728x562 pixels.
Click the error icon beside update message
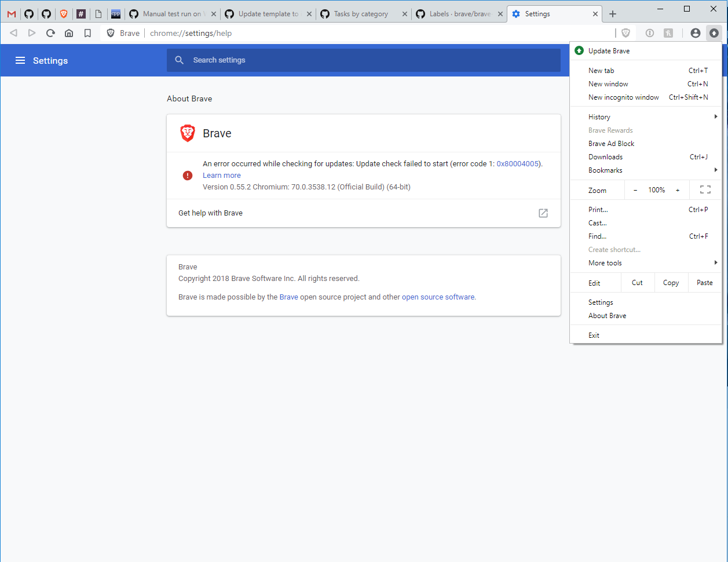point(187,174)
